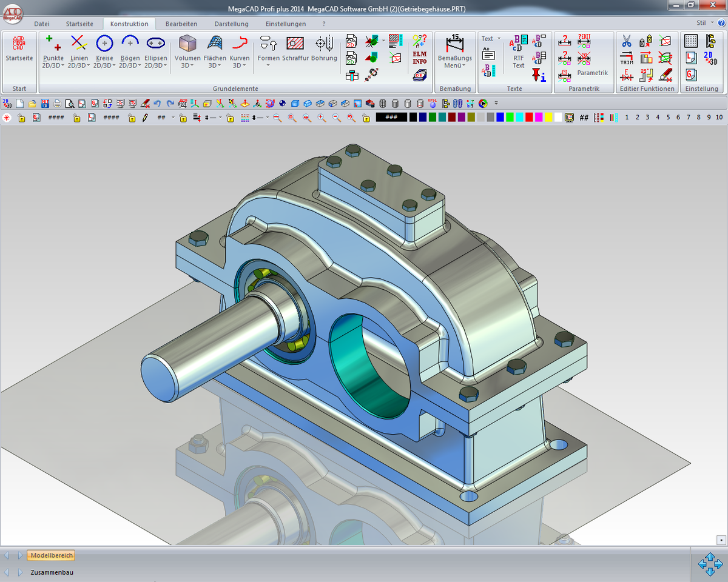
Task: Select the Schraffur hatching tool
Action: [295, 48]
